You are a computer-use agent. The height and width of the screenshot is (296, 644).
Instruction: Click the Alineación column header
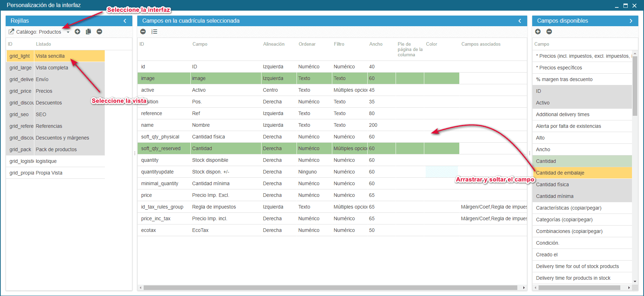coord(274,44)
